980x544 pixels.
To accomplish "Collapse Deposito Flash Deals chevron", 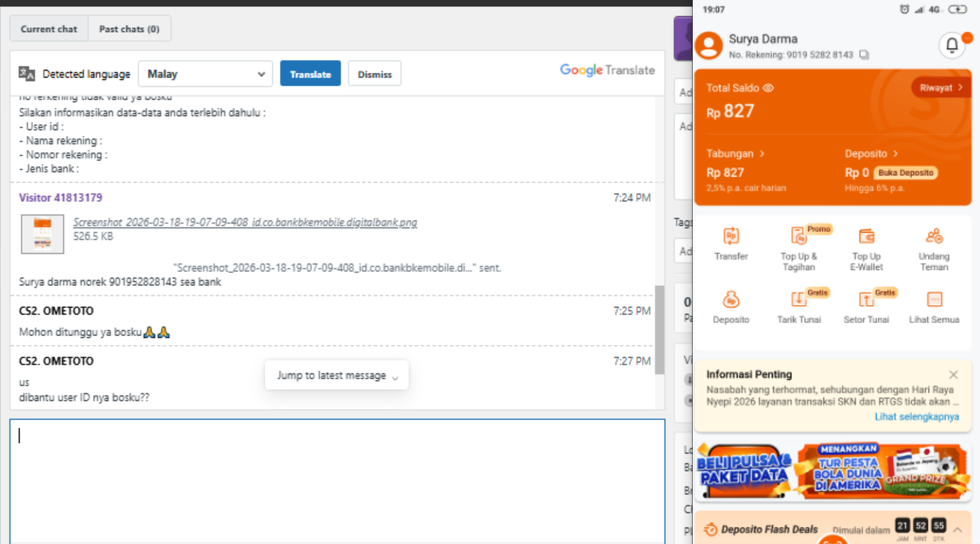I will point(957,529).
